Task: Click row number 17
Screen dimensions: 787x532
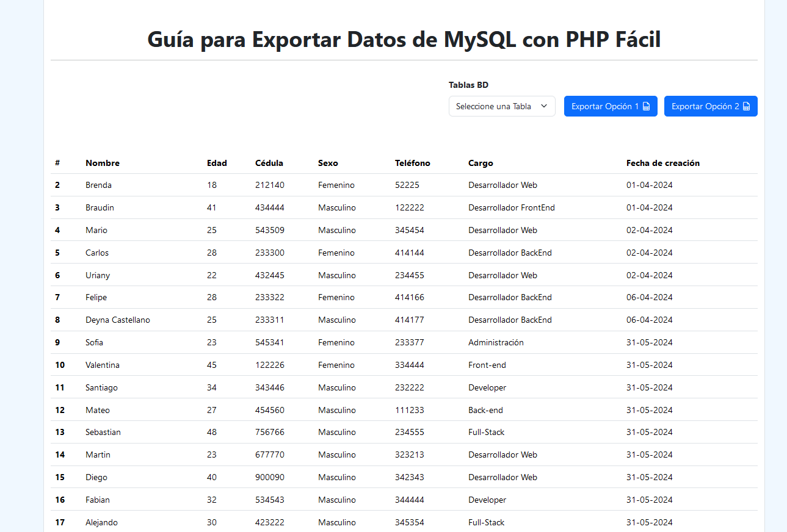Action: pos(60,522)
